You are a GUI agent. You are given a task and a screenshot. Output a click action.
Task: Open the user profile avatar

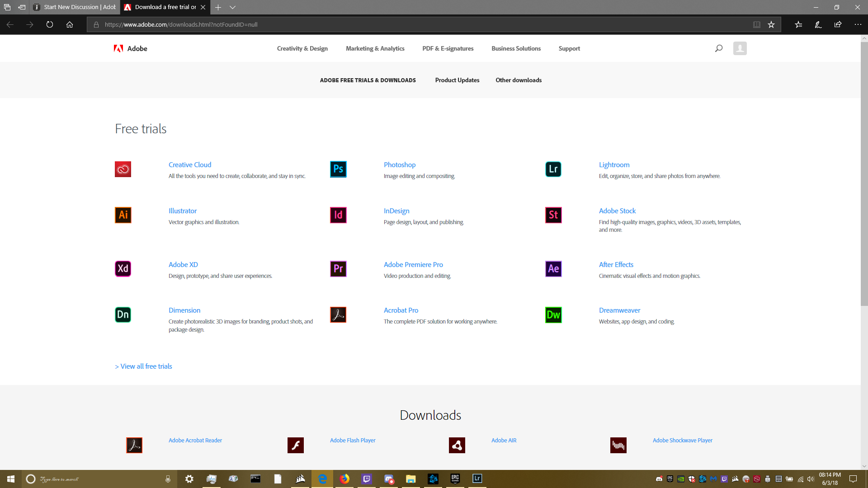[x=740, y=48]
